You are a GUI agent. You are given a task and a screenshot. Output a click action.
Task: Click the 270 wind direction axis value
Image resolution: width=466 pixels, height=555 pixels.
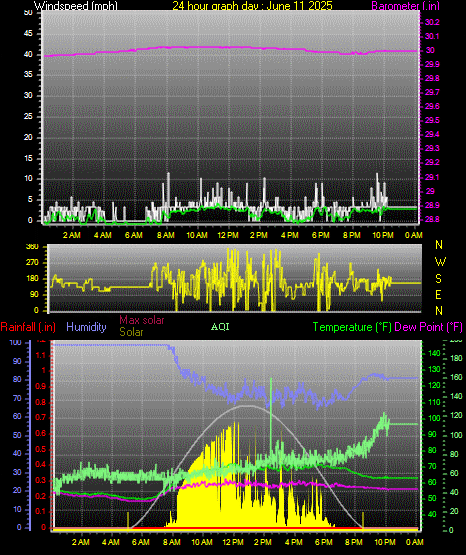click(32, 263)
